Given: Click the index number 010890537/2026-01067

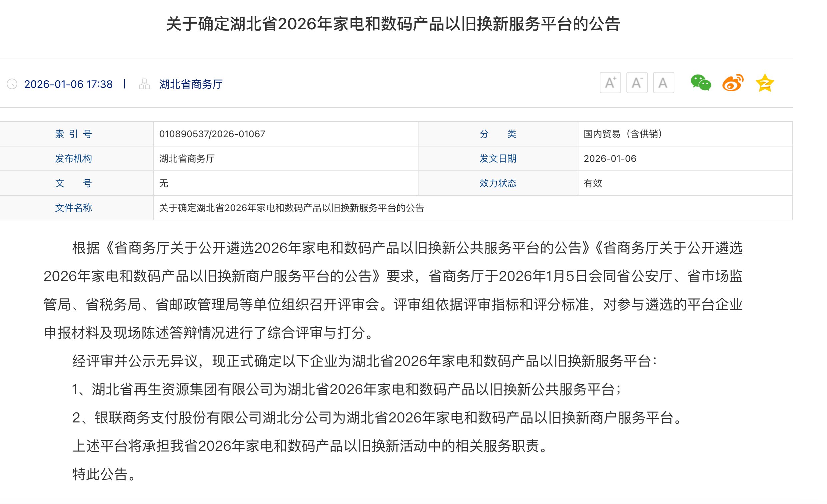Looking at the screenshot, I should coord(212,134).
